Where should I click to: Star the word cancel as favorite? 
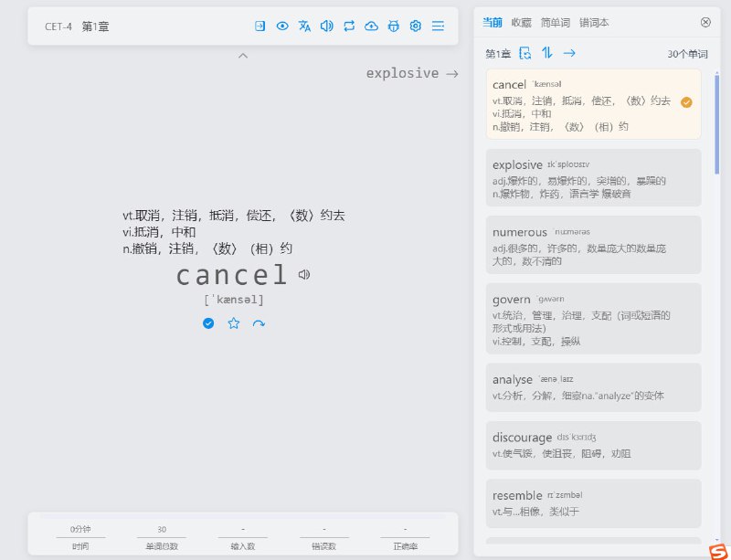click(233, 323)
